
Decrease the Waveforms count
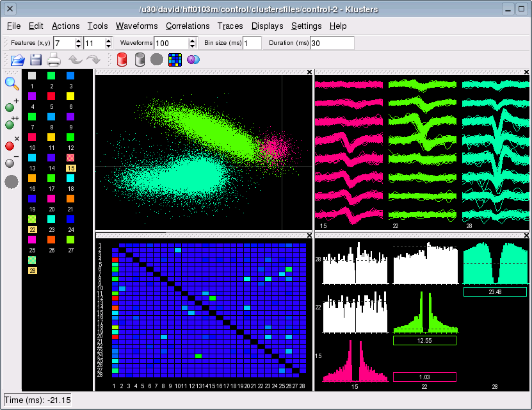192,46
